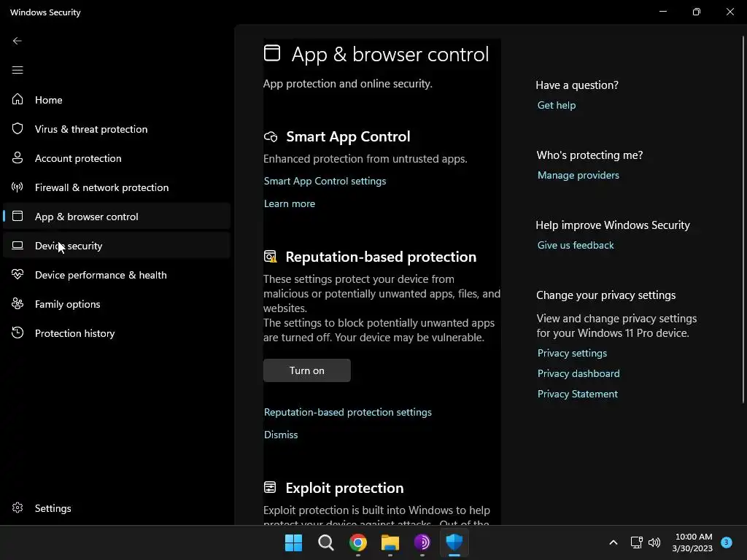This screenshot has height=560, width=747.
Task: Select Device security in sidebar
Action: point(117,245)
